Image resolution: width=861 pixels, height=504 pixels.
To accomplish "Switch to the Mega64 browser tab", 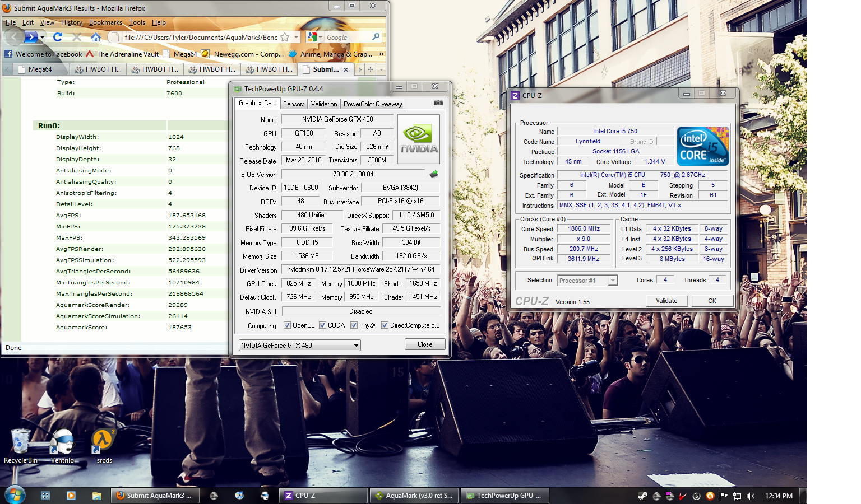I will [41, 69].
